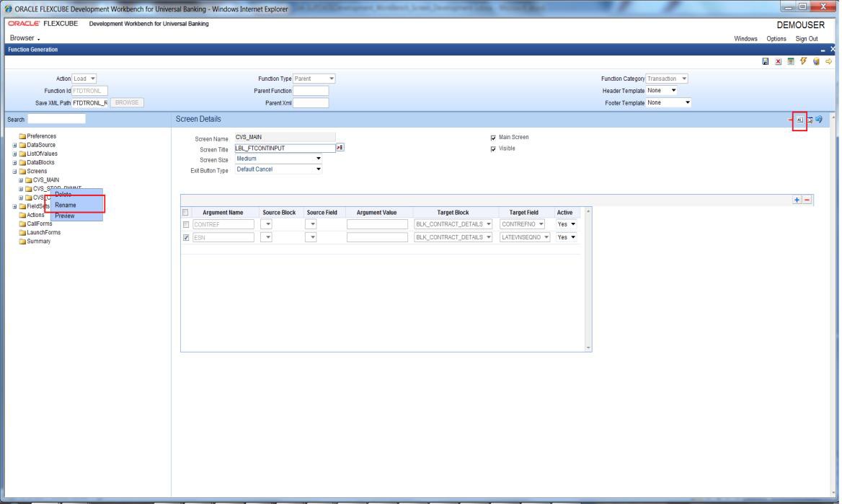Click the LaunchForms folder icon

point(22,233)
